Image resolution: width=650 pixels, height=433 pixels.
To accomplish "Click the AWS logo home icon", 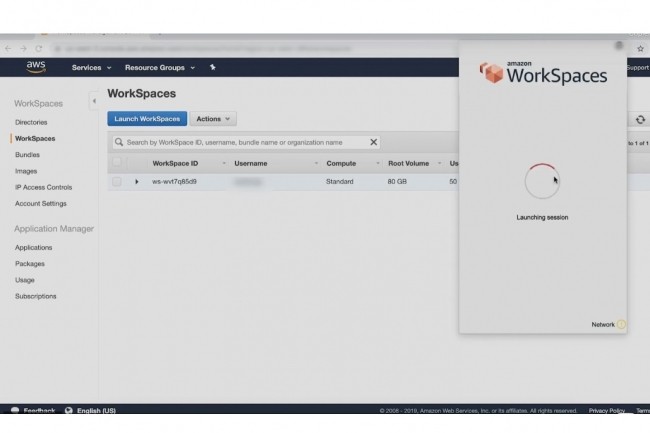I will coord(36,67).
